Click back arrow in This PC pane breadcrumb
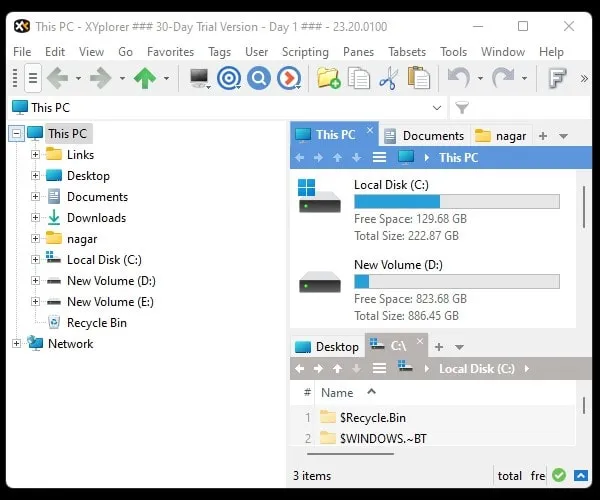The width and height of the screenshot is (600, 500). (300, 158)
